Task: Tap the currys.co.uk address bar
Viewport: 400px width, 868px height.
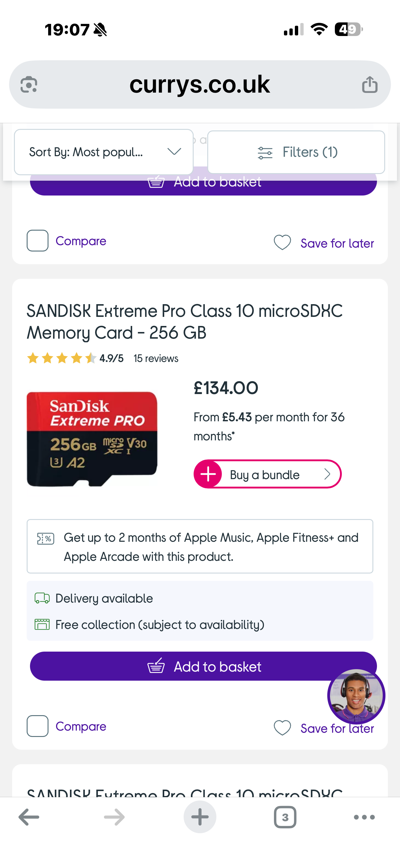Action: [x=200, y=84]
